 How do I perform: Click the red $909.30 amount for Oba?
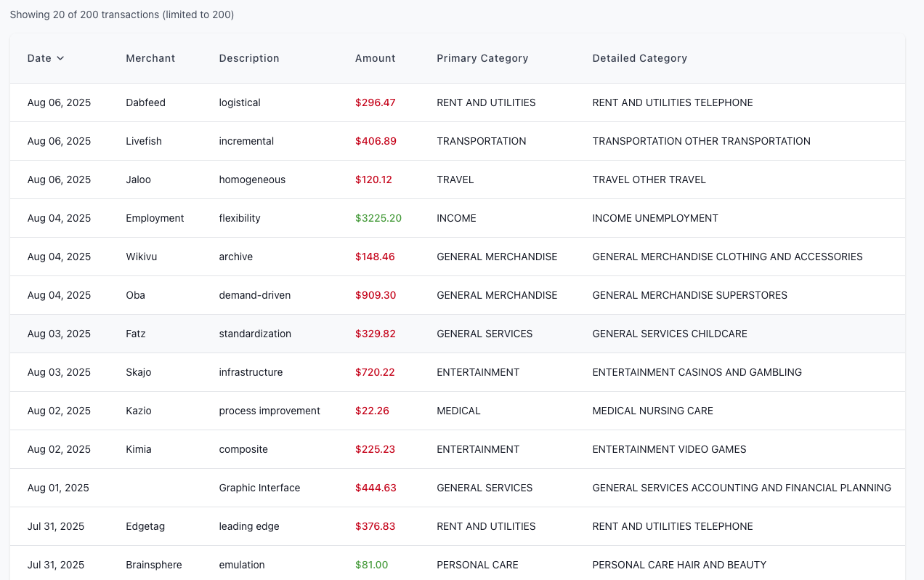tap(376, 295)
